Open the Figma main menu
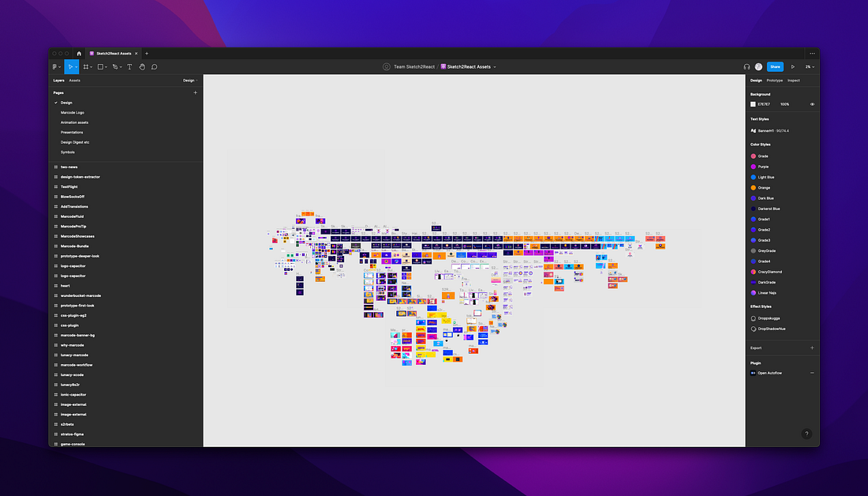The width and height of the screenshot is (868, 496). [55, 66]
